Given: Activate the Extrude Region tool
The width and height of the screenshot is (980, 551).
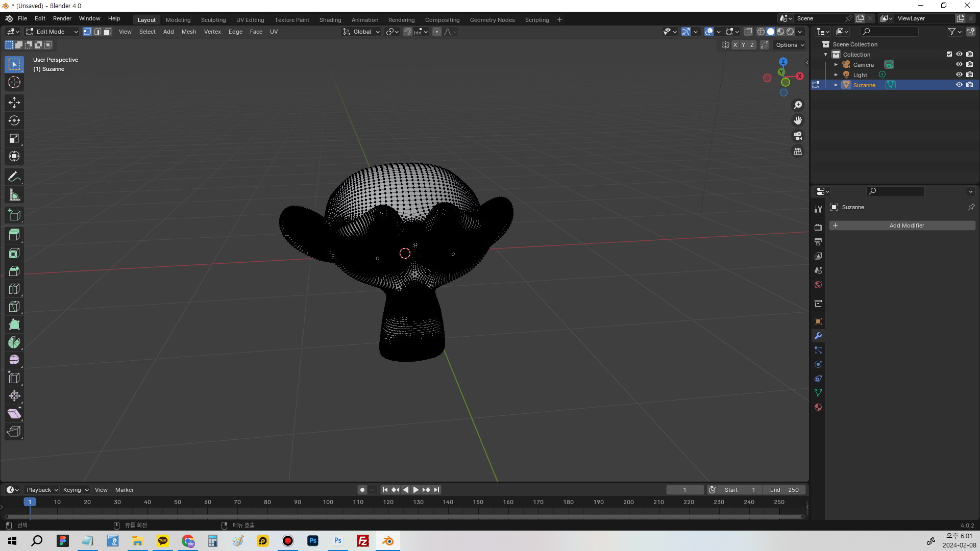Looking at the screenshot, I should point(14,235).
